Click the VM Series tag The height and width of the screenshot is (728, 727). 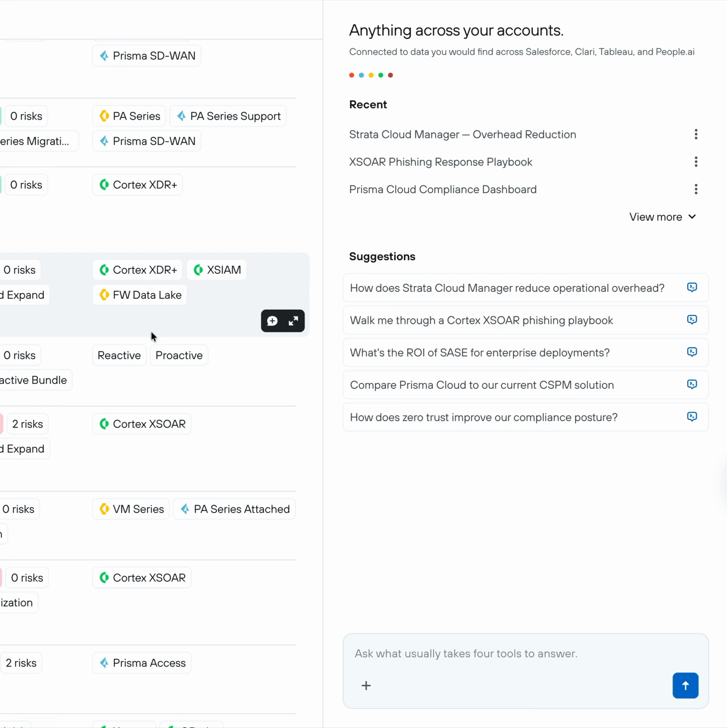[131, 509]
